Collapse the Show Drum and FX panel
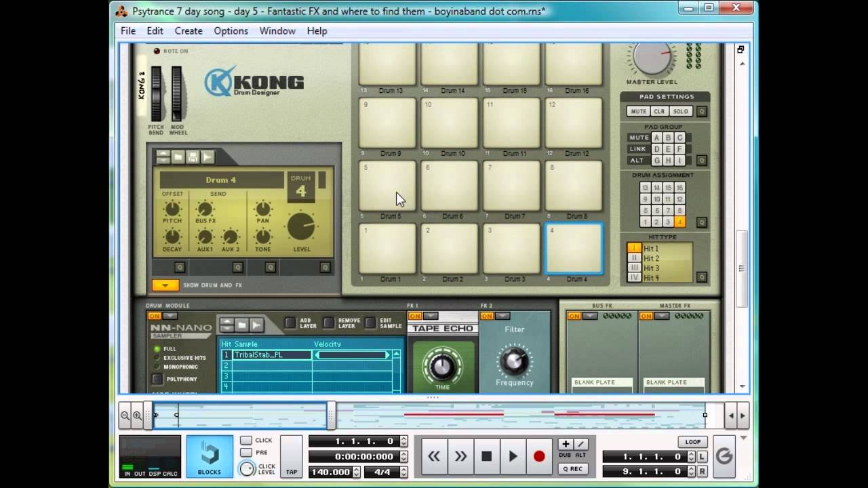The height and width of the screenshot is (488, 868). [x=165, y=285]
